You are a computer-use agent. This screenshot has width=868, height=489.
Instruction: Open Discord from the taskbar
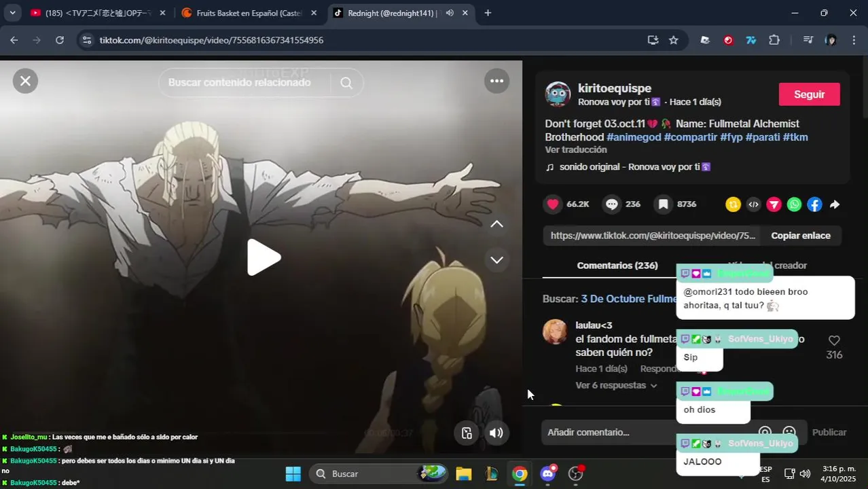pyautogui.click(x=548, y=473)
